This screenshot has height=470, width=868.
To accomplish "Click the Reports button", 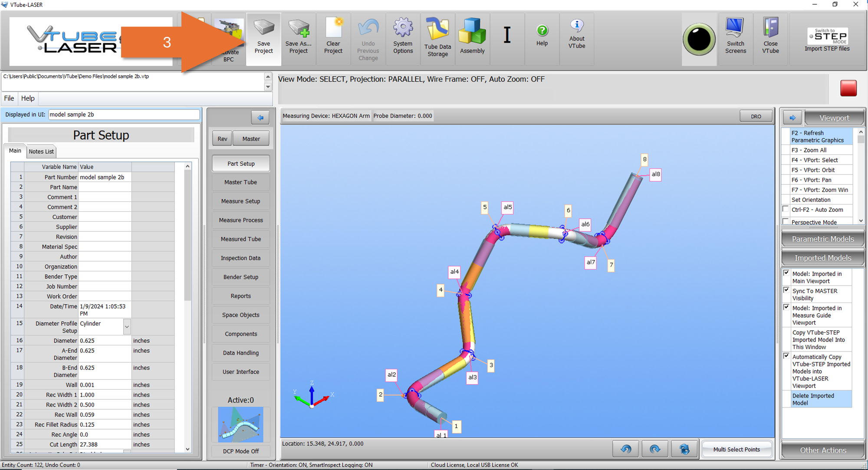I will 241,296.
